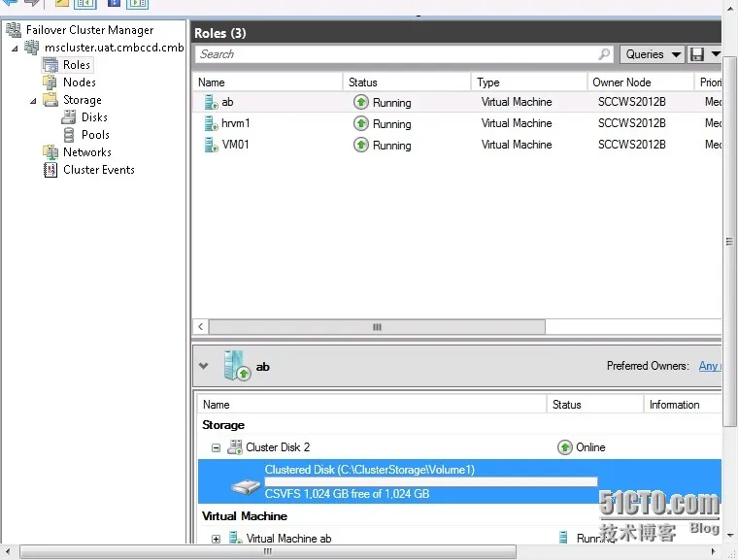Click the Failover Cluster Manager root icon
The height and width of the screenshot is (560, 738).
[x=14, y=30]
